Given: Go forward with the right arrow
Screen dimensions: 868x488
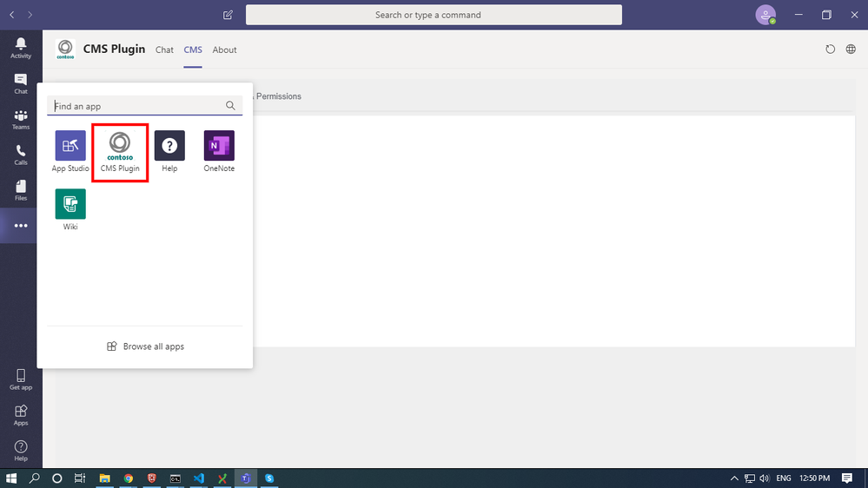Looking at the screenshot, I should point(30,15).
